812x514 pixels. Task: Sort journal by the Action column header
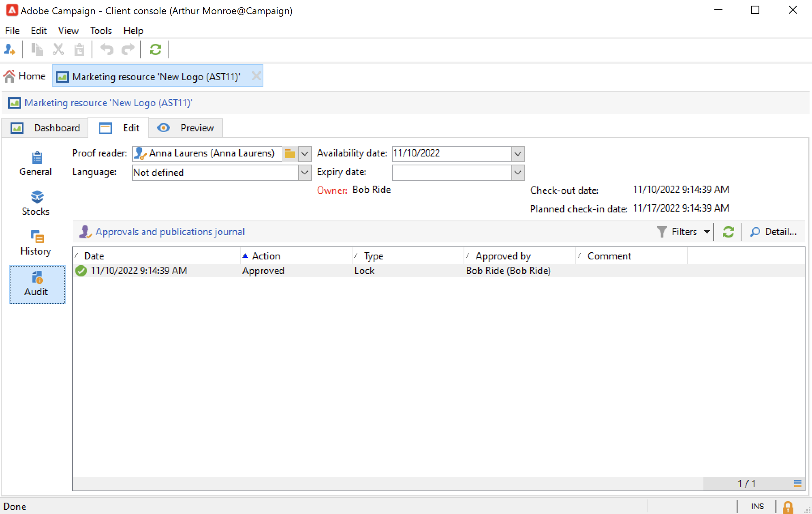pos(266,256)
